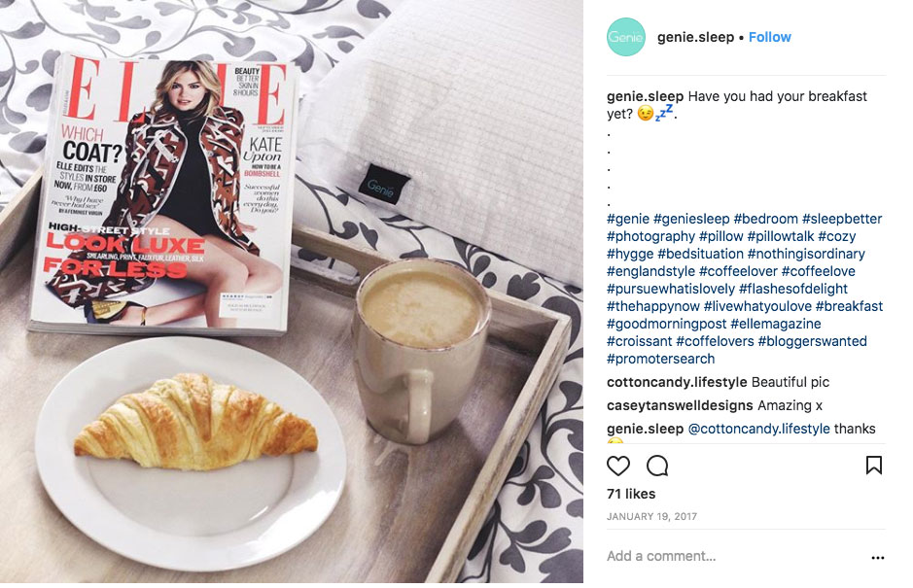The width and height of the screenshot is (913, 588).
Task: Open the #geniesleep hashtag
Action: click(691, 219)
